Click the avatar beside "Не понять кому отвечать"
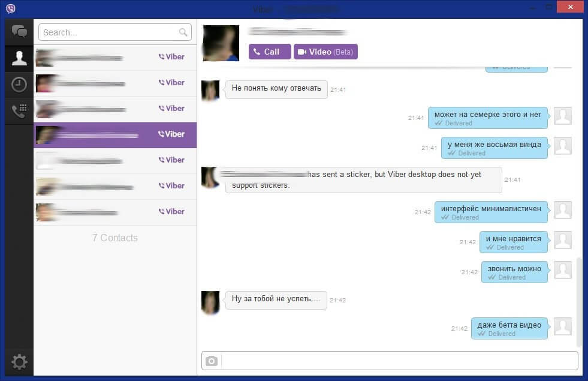 point(210,90)
